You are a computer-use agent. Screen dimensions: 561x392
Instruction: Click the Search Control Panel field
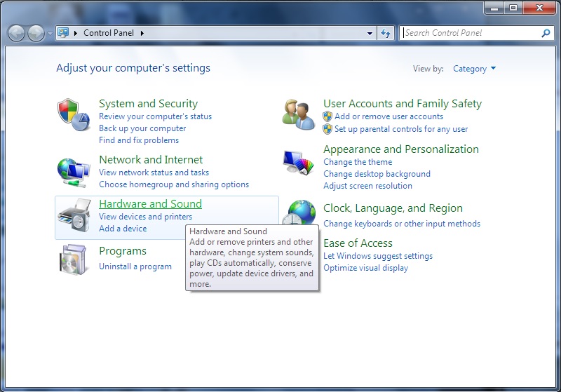point(470,33)
